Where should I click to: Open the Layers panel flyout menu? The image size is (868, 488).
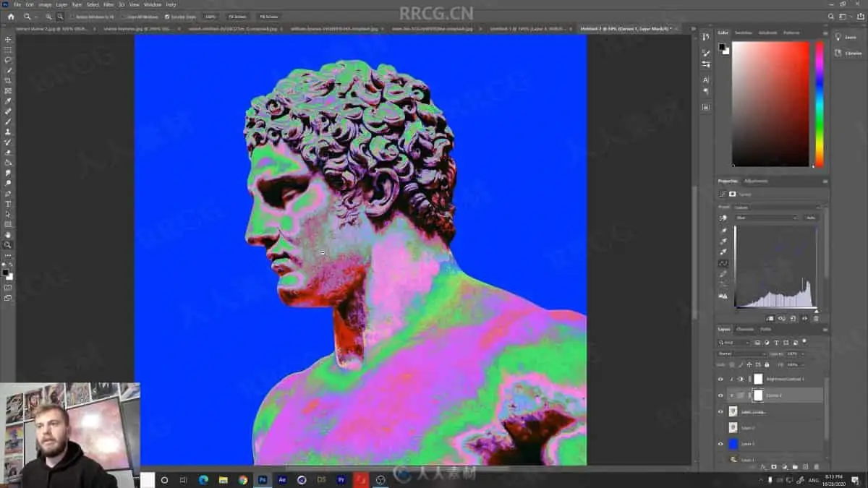tap(825, 330)
